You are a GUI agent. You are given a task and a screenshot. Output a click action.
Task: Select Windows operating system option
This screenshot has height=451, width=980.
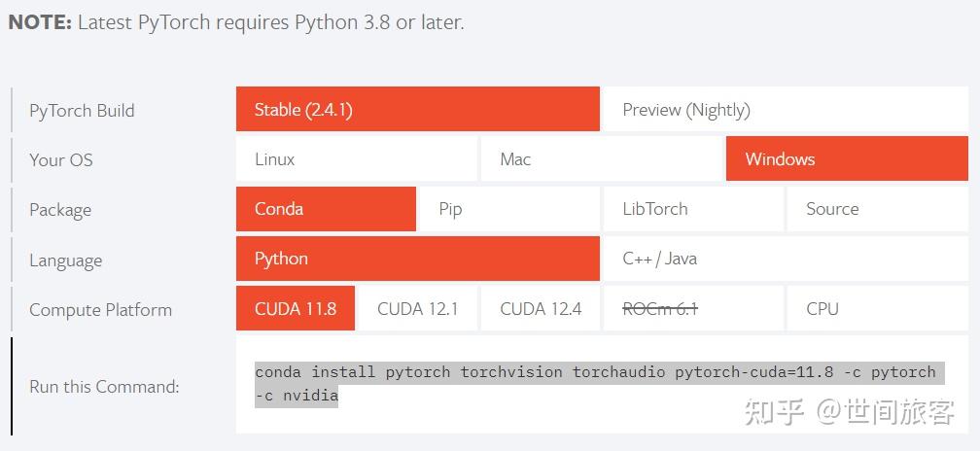pos(847,159)
